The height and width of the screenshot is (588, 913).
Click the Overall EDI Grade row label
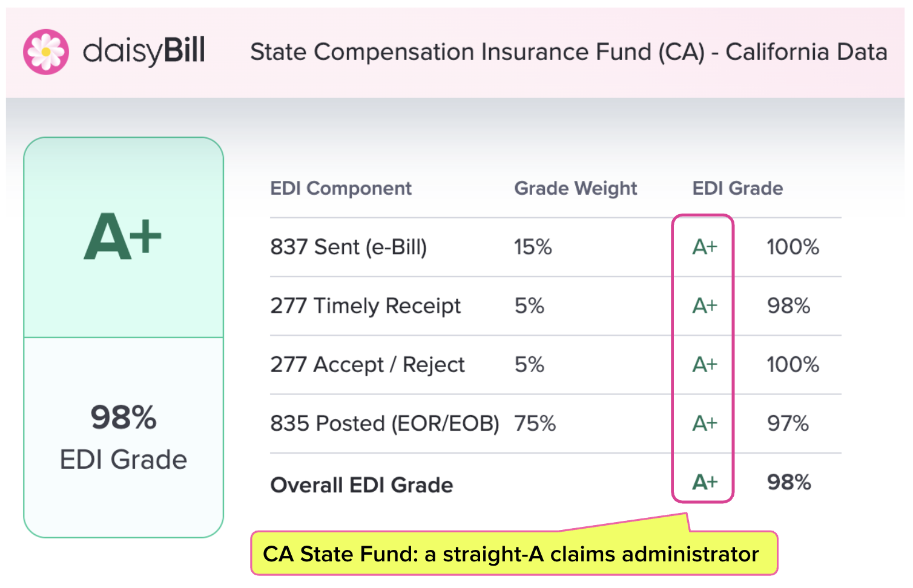click(361, 485)
